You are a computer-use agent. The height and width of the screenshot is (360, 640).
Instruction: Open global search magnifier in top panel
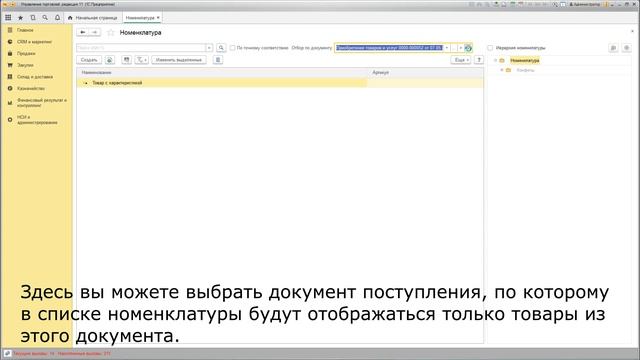[45, 18]
